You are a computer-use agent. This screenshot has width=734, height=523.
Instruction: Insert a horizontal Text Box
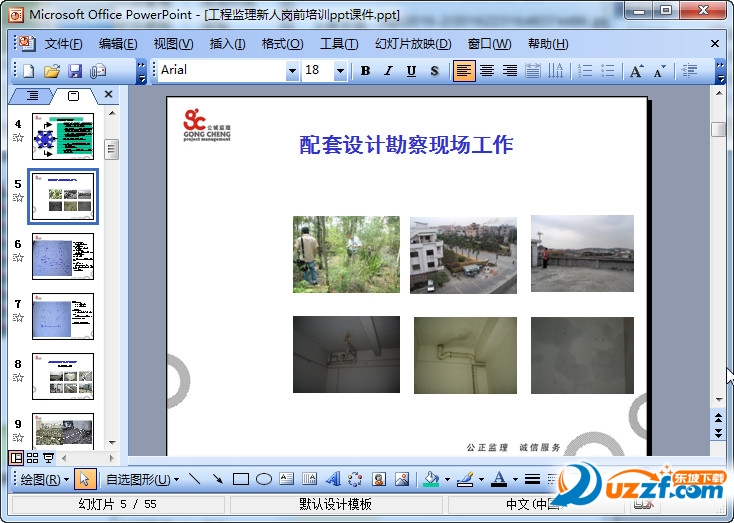pyautogui.click(x=286, y=479)
